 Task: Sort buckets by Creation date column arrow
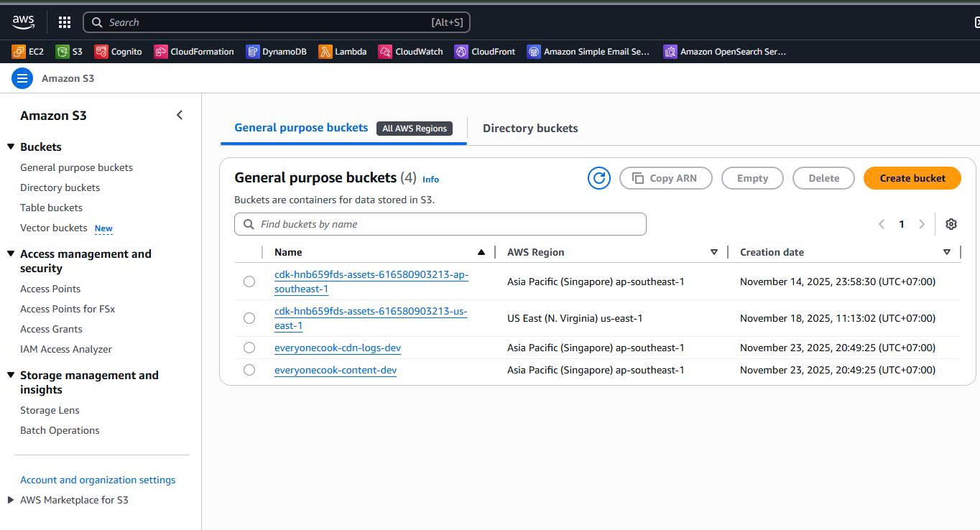click(947, 252)
